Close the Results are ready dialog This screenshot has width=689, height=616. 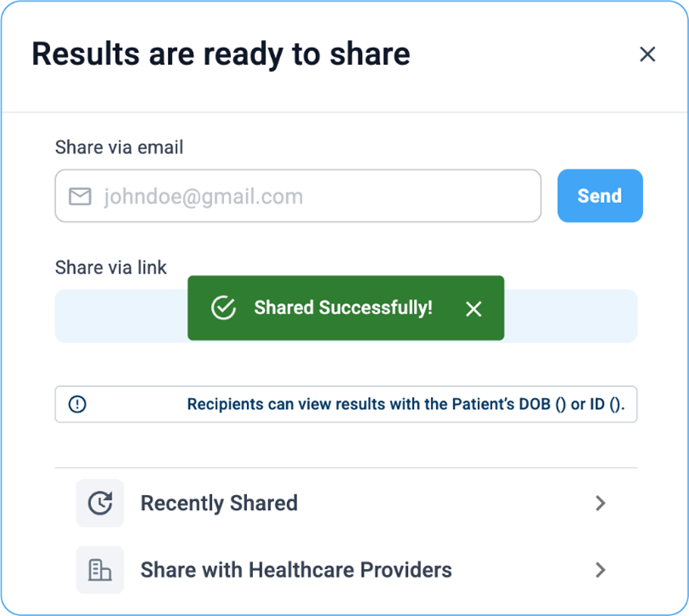pos(647,55)
